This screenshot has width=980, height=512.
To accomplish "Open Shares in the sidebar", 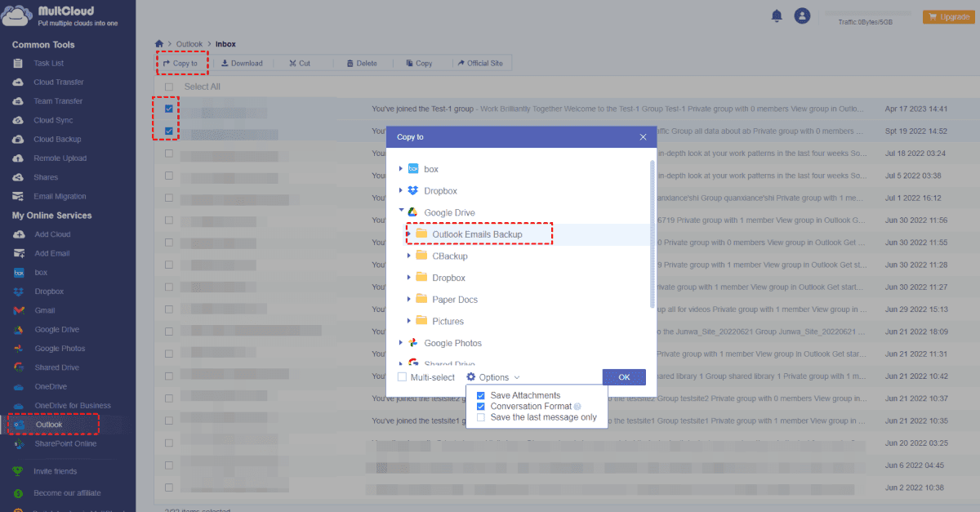I will click(46, 177).
